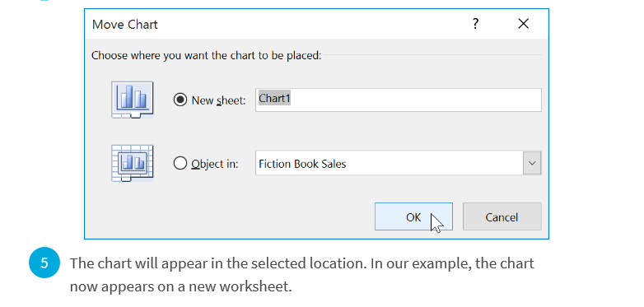Click the highlighted Chart1 text
Screen dimensions: 644x307
click(274, 99)
